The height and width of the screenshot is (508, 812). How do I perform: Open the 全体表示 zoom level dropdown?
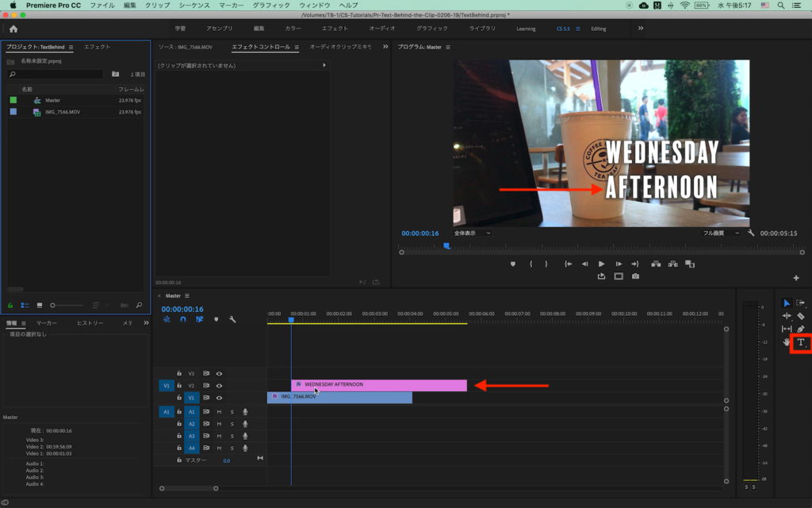[x=472, y=233]
